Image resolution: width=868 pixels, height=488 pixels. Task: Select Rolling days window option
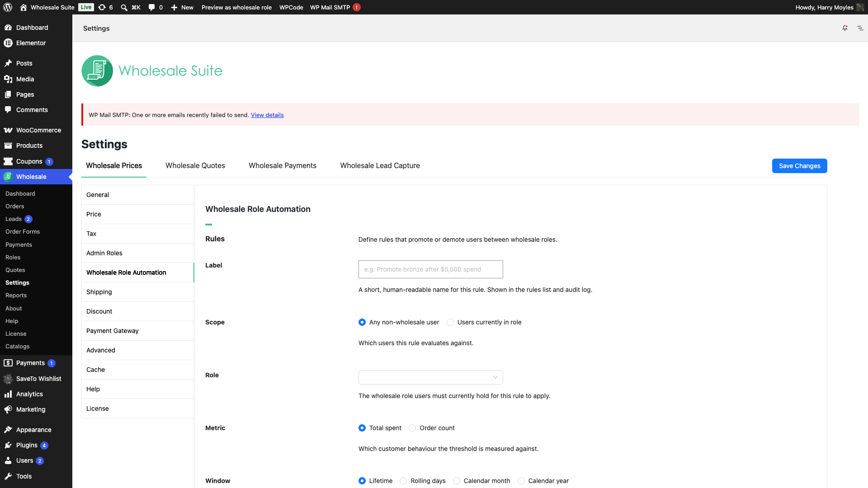pos(403,481)
